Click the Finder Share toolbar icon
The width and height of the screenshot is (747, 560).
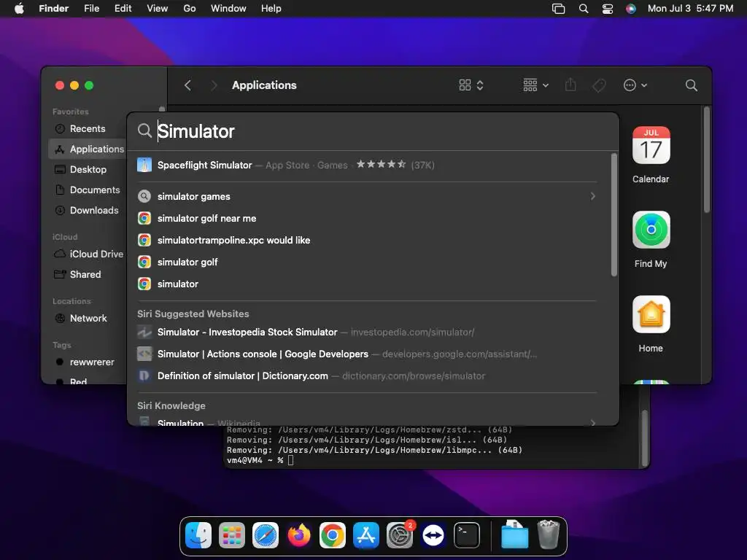(x=570, y=85)
